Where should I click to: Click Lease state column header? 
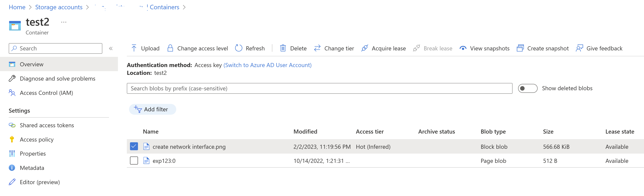click(619, 132)
